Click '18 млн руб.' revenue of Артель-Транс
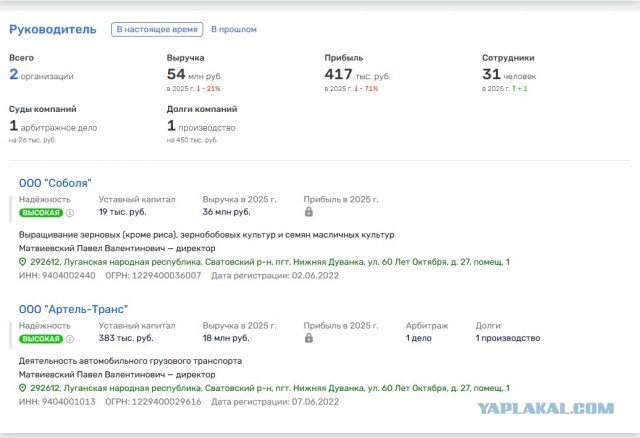640x438 pixels. point(226,338)
